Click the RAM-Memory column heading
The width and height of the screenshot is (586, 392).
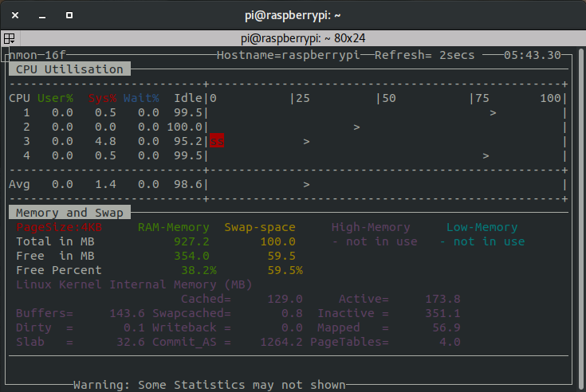[x=174, y=227]
